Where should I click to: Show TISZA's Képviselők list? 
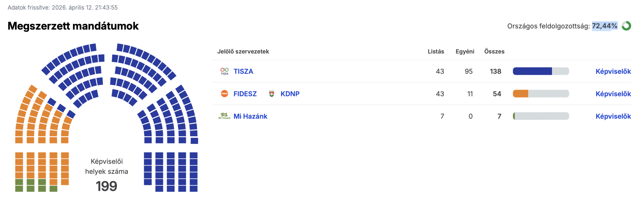tap(613, 71)
